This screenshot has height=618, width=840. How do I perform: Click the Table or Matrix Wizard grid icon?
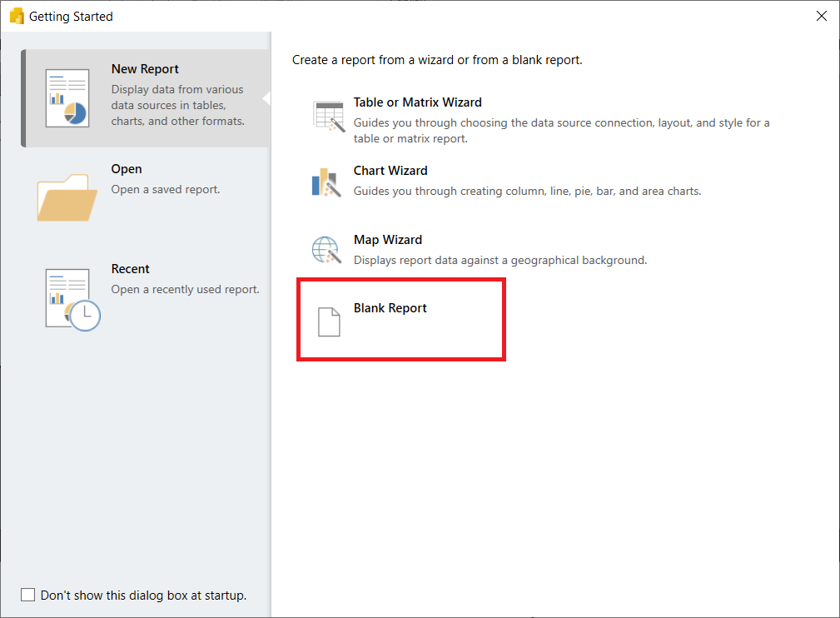(x=327, y=116)
